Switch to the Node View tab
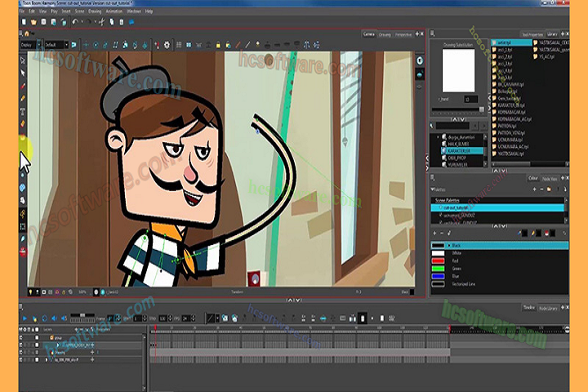This screenshot has height=392, width=588. (x=550, y=179)
